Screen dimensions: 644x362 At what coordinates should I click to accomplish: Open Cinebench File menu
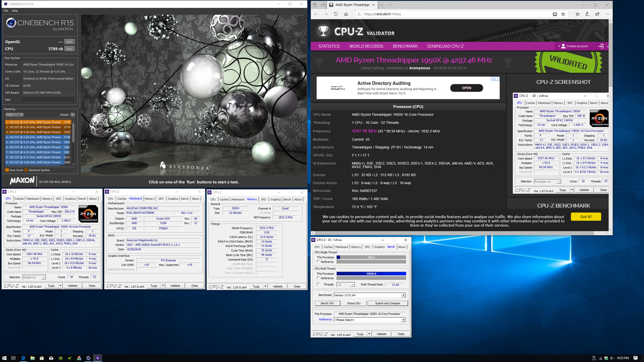(x=6, y=11)
